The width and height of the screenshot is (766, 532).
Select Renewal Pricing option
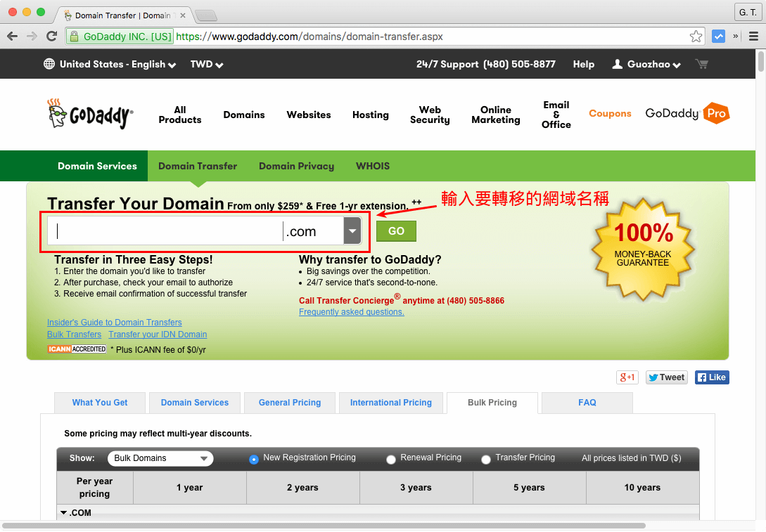[x=391, y=459]
